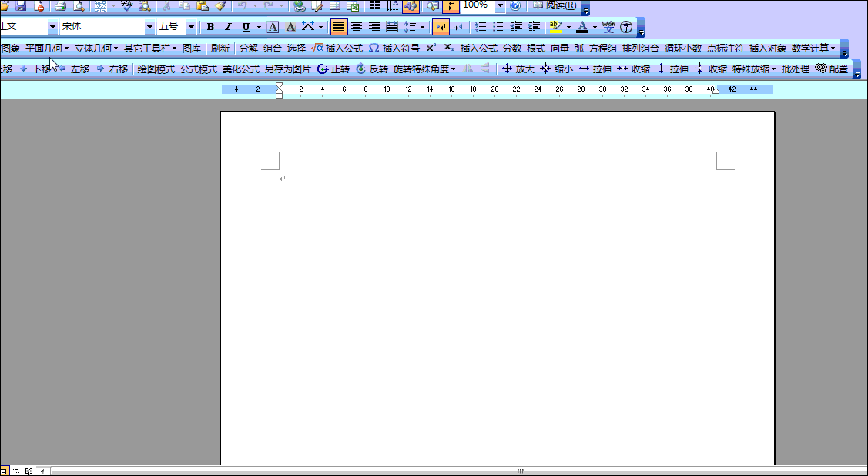Screen dimensions: 868x476
Task: Click the 另存为图片 button
Action: pyautogui.click(x=288, y=69)
